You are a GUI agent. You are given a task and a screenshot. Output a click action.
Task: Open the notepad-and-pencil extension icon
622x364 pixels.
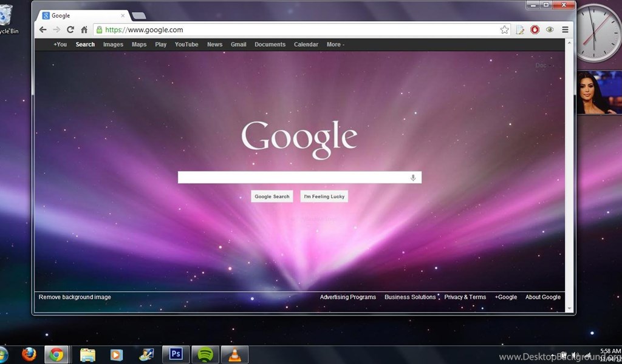(x=520, y=30)
